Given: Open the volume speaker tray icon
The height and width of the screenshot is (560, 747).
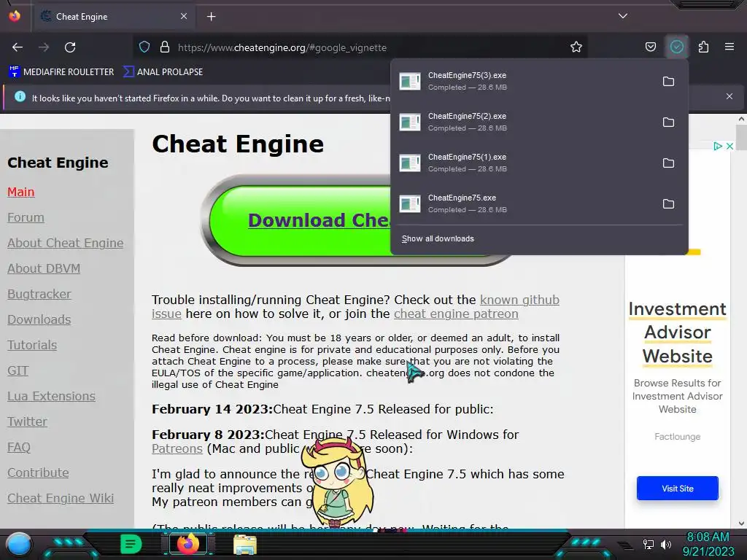Looking at the screenshot, I should [666, 545].
